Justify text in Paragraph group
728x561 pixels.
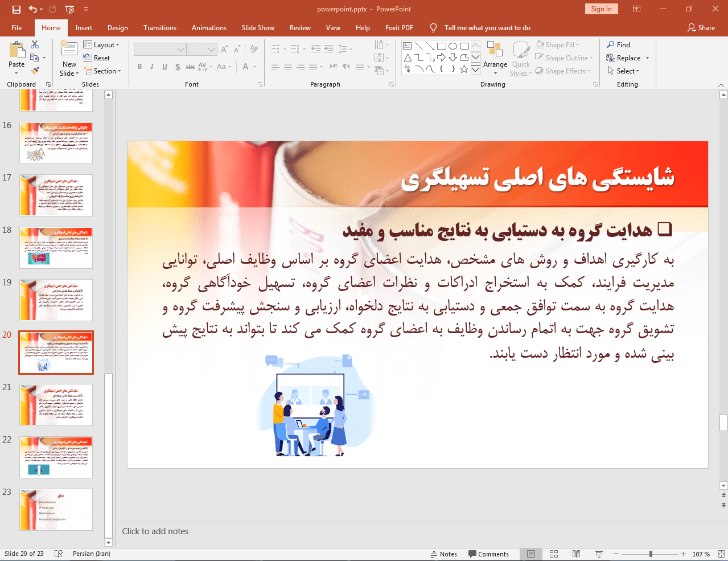pos(313,67)
